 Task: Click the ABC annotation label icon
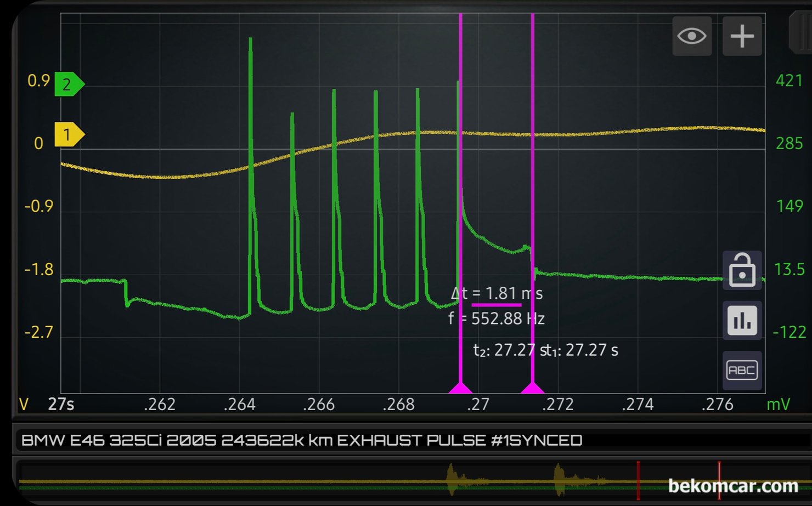[x=742, y=371]
